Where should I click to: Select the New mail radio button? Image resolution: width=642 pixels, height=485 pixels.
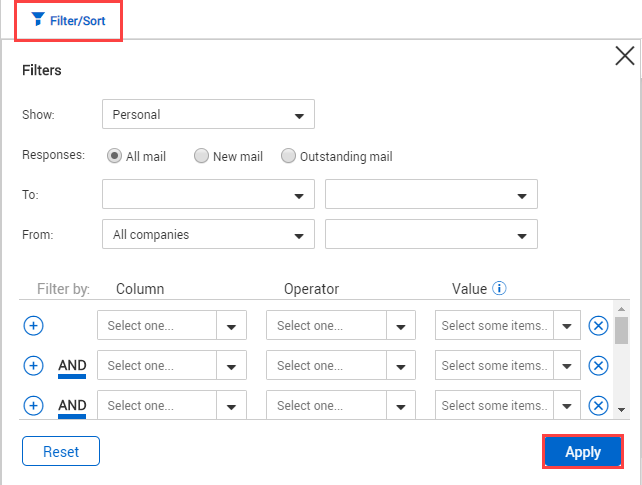click(x=201, y=156)
